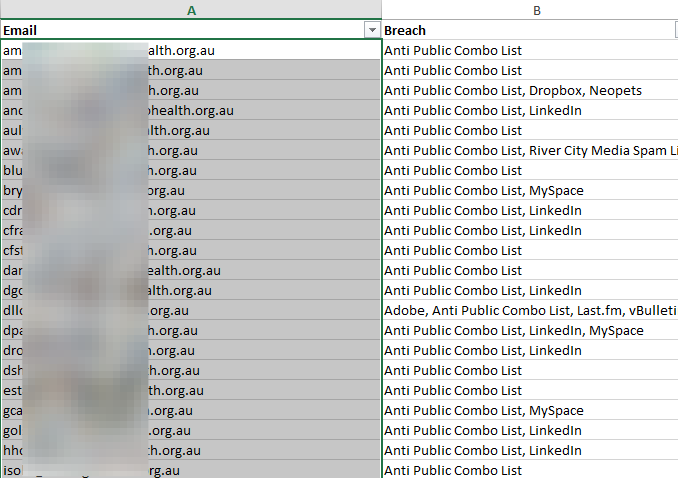Select email cell starting with 'dgc'
The image size is (678, 478).
tap(191, 290)
